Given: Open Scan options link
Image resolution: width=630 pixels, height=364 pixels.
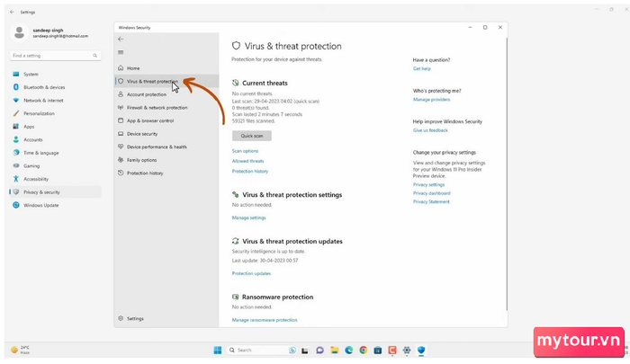Looking at the screenshot, I should pos(245,151).
